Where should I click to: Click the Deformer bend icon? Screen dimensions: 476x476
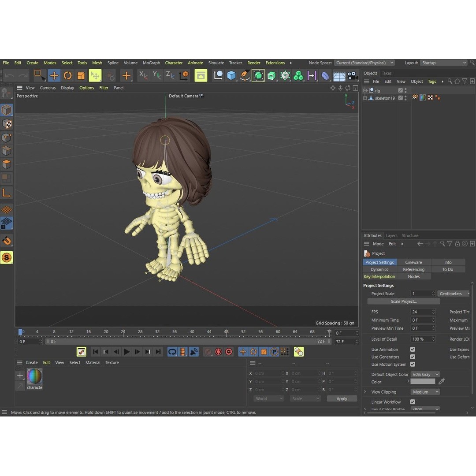[x=325, y=76]
